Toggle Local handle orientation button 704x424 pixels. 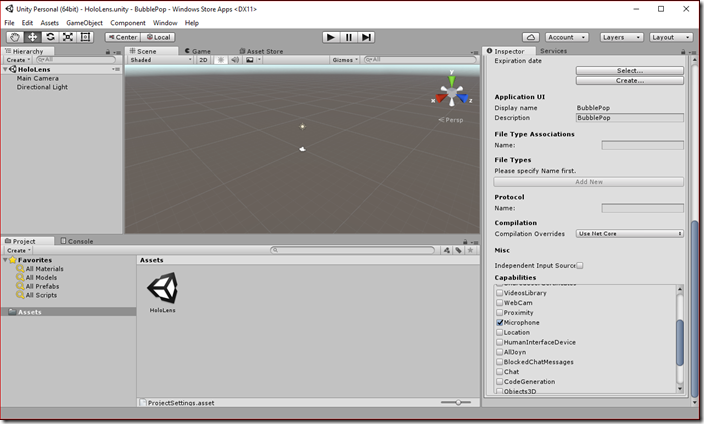(x=158, y=37)
